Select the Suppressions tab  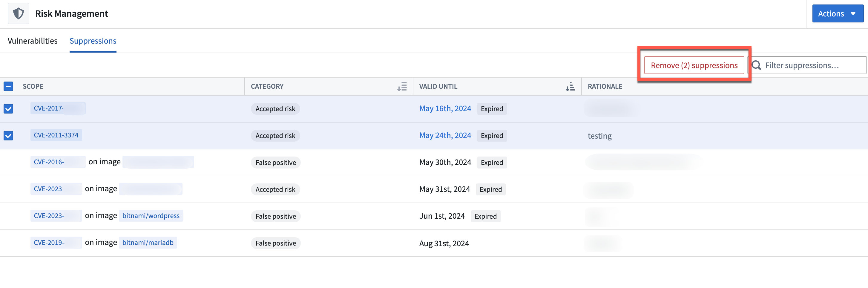coord(93,41)
